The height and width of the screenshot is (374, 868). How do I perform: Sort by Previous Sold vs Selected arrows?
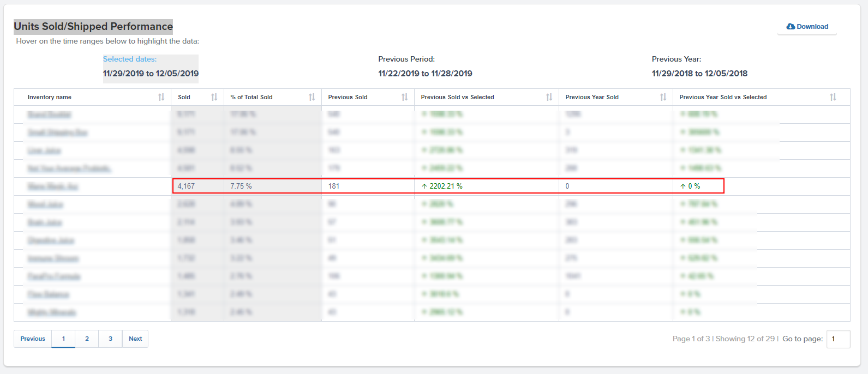(549, 97)
